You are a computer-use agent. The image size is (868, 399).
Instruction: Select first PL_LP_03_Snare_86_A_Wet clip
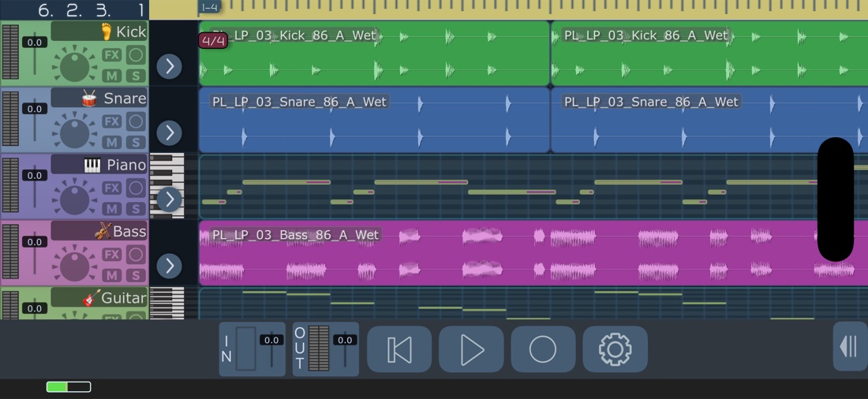coord(374,120)
